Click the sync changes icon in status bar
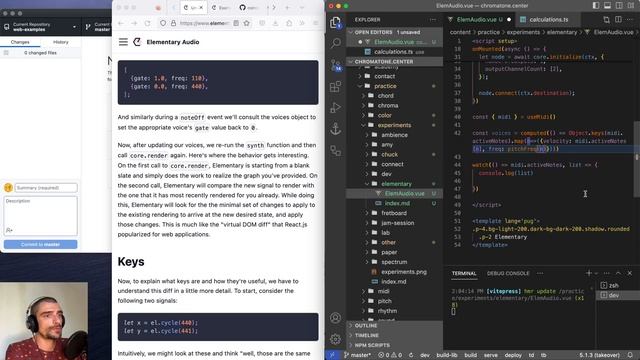640x360 pixels. coord(411,355)
